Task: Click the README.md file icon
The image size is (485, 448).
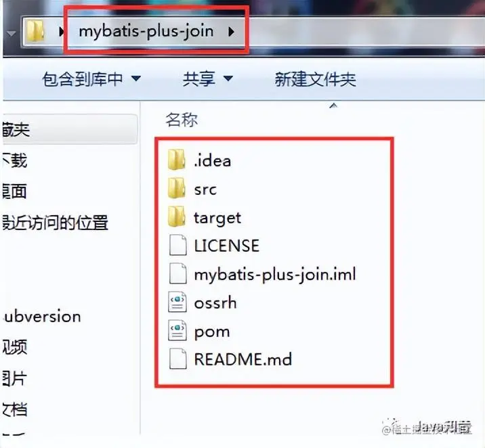Action: click(178, 359)
